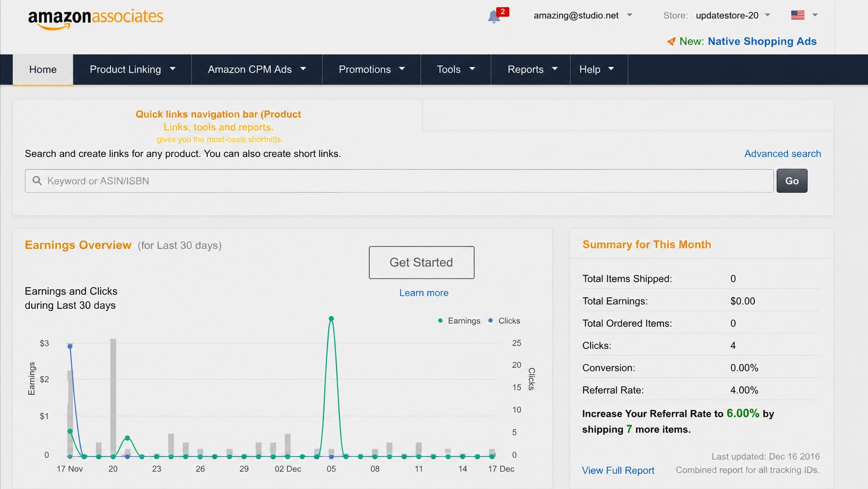Click the Last updated Dec 16 2016 text

[x=766, y=457]
